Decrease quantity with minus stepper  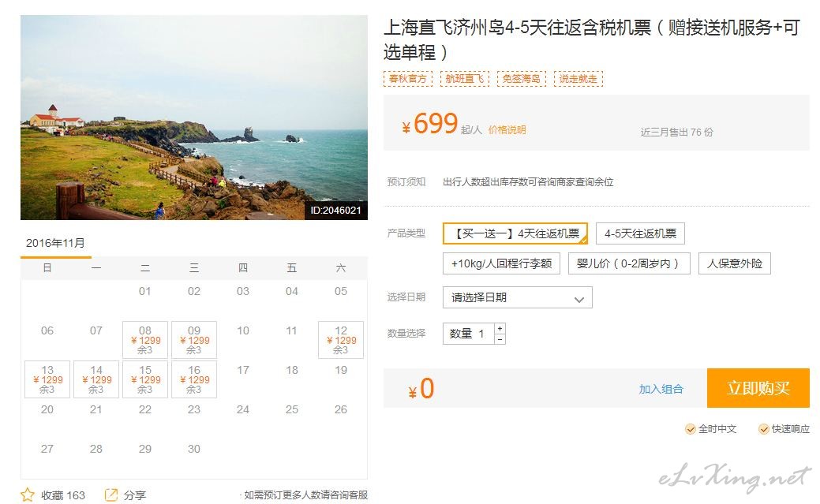tap(500, 339)
